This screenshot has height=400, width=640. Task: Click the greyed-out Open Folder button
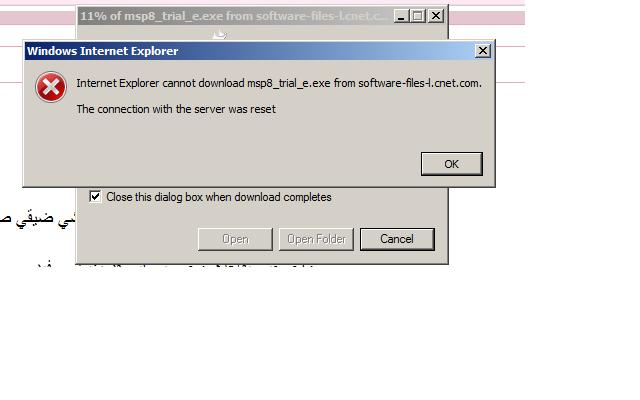316,239
